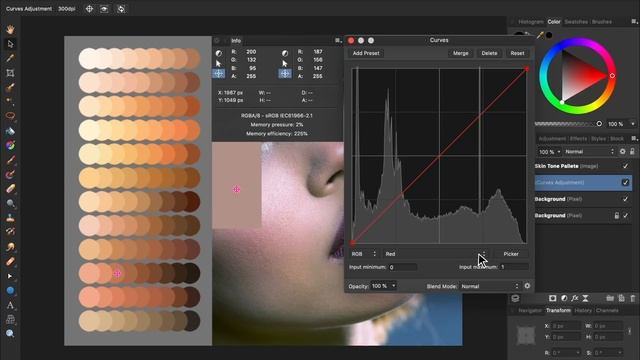Click the Add Preset button
Viewport: 640px width, 360px height.
pos(366,53)
